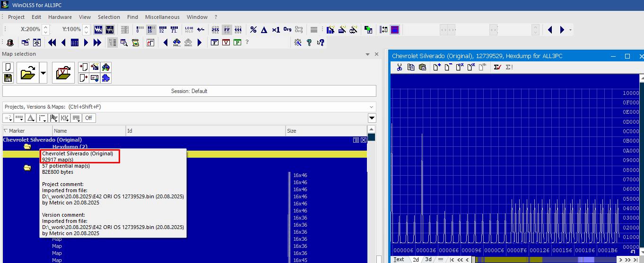Click the context help arrow question icon
Screen dimensions: 644x263
click(x=321, y=42)
